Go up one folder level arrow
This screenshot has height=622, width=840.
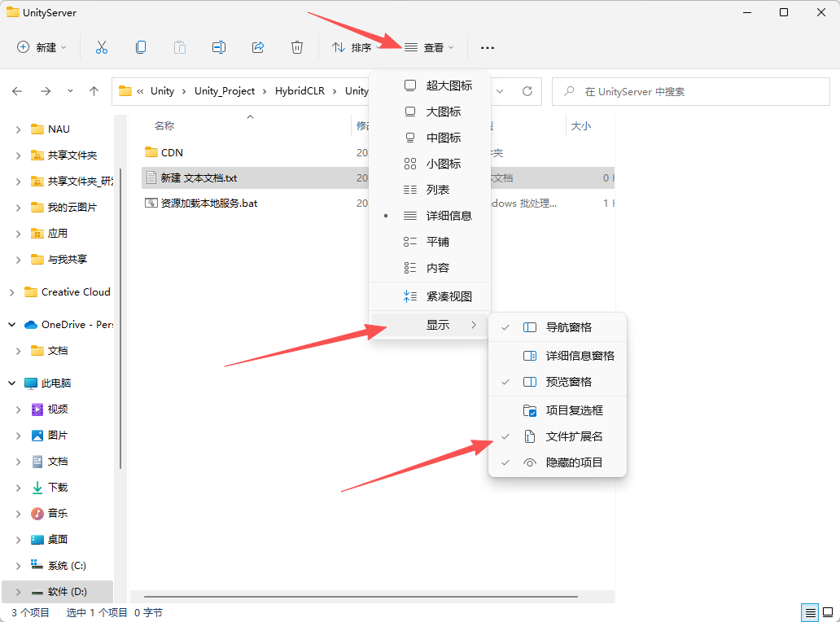click(x=94, y=91)
